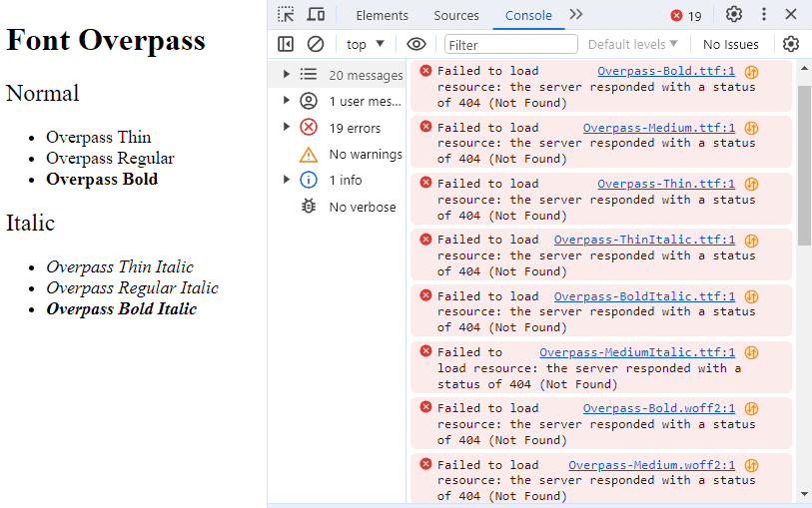Open the Overpass-Thin.ttf:1 link

(x=666, y=184)
